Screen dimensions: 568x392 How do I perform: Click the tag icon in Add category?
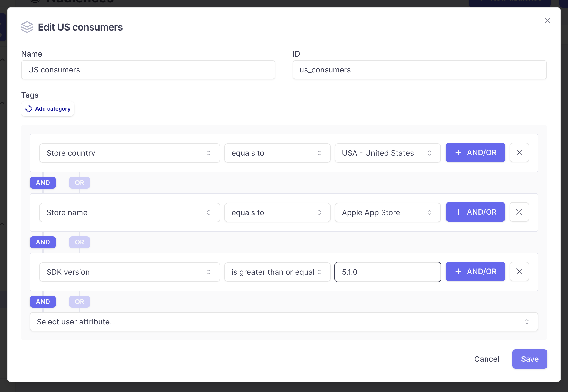tap(28, 108)
